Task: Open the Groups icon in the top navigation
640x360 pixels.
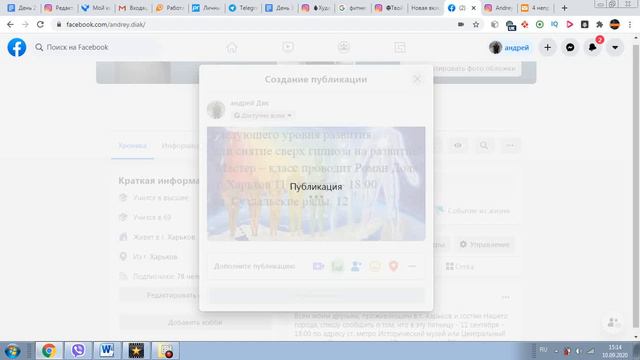Action: (344, 47)
